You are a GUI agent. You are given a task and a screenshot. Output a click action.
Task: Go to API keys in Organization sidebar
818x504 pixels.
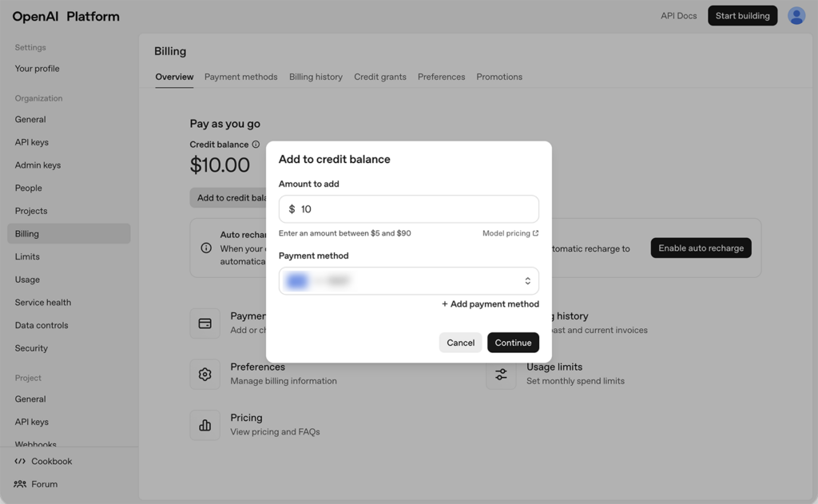[x=32, y=142]
